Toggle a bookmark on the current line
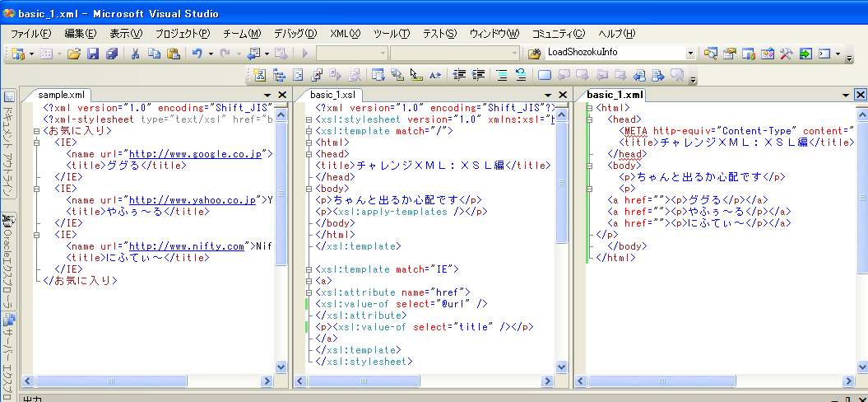The image size is (868, 402). click(x=545, y=75)
